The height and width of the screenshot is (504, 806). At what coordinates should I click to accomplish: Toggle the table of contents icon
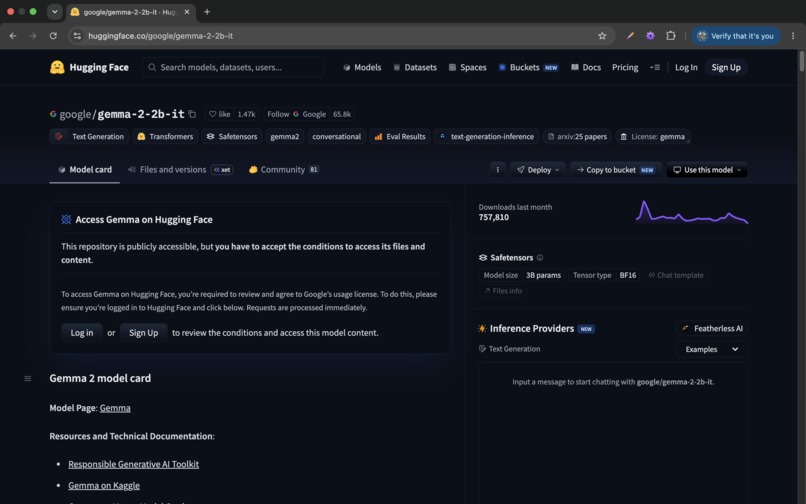[28, 379]
